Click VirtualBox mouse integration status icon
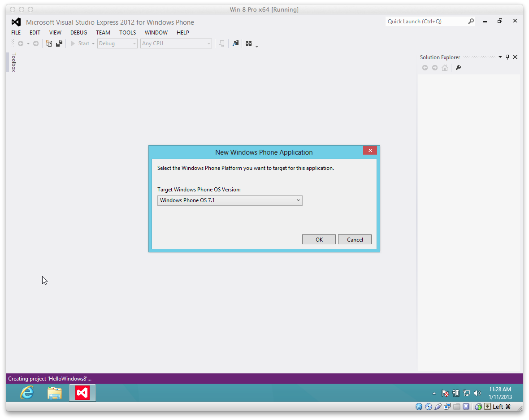Image resolution: width=529 pixels, height=420 pixels. tap(478, 407)
